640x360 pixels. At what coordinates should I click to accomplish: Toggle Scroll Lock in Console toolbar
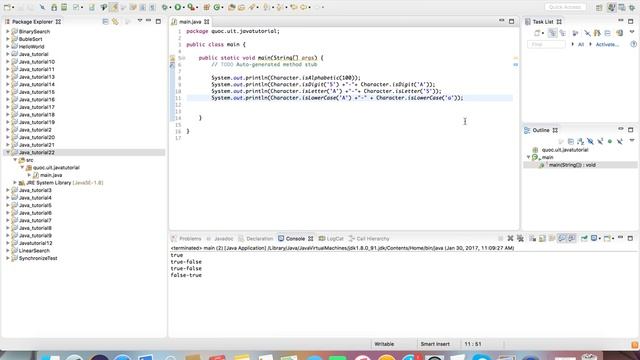pyautogui.click(x=542, y=238)
